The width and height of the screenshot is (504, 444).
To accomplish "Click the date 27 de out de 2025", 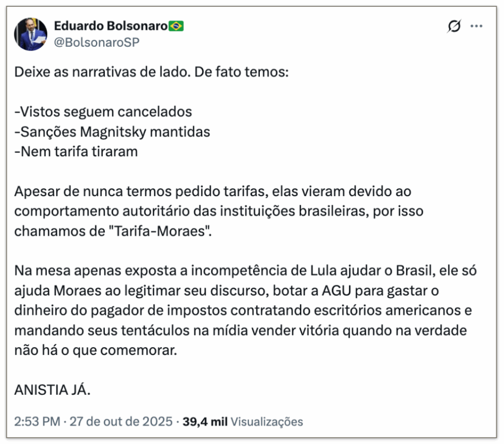I will pyautogui.click(x=120, y=421).
